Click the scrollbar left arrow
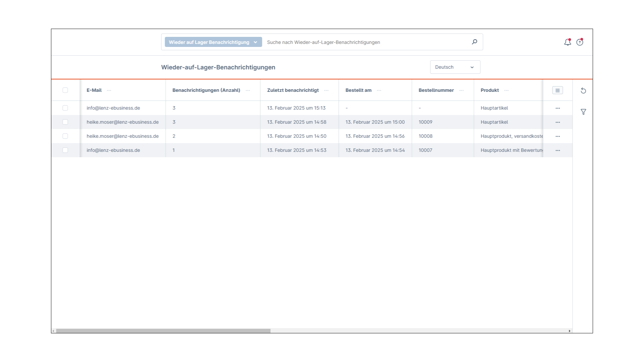 53,331
